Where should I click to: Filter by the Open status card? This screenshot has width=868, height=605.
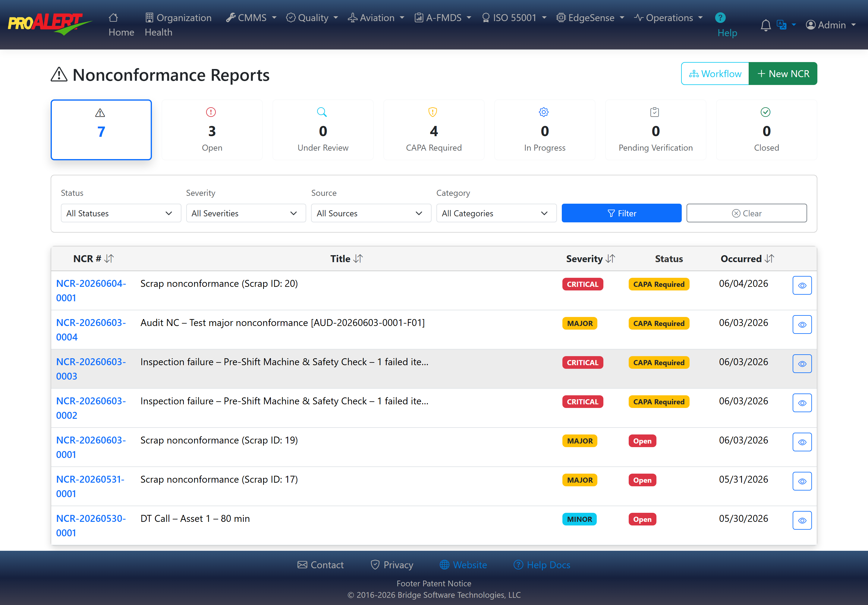pos(212,130)
